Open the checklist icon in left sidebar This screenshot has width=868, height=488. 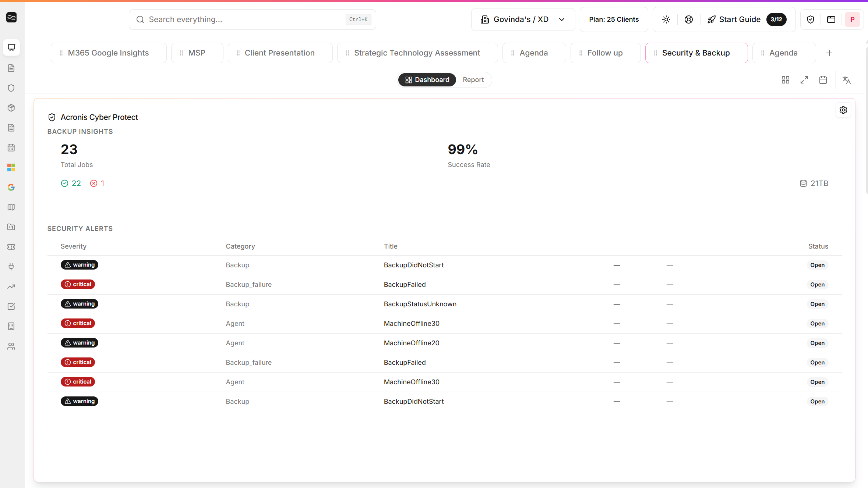coord(11,306)
